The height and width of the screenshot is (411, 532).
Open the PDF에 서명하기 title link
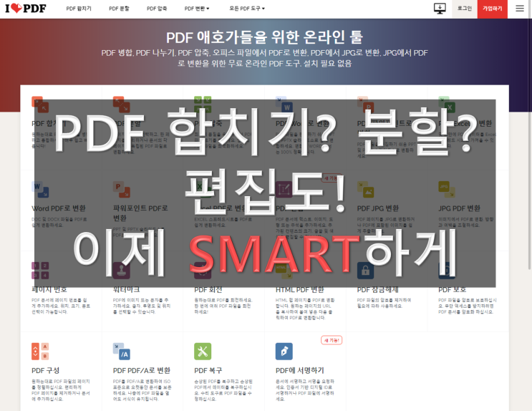pyautogui.click(x=300, y=370)
